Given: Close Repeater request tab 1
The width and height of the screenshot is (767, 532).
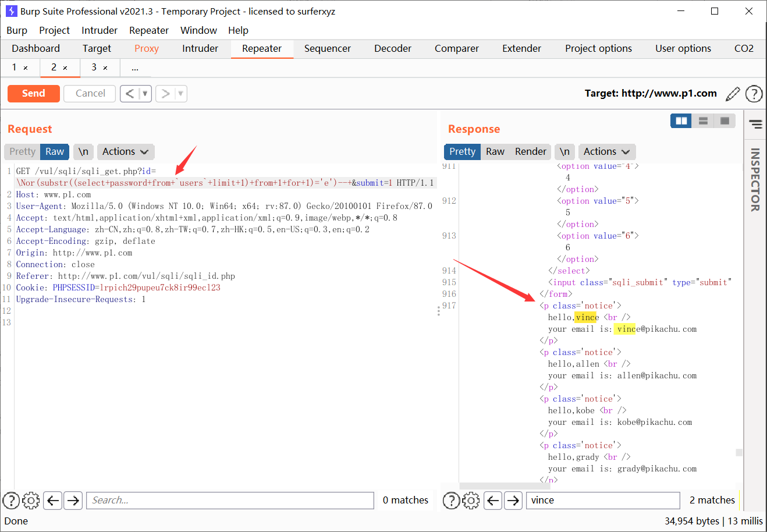Looking at the screenshot, I should click(x=26, y=68).
